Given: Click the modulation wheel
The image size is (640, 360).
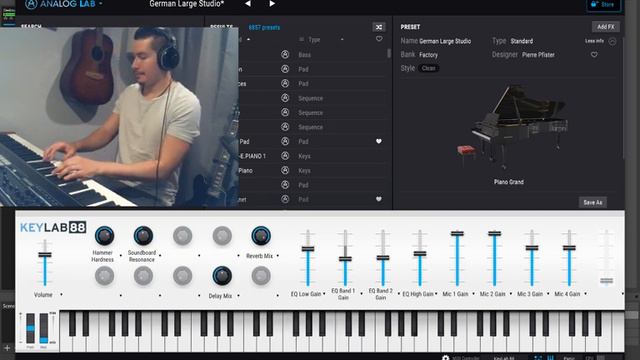Looking at the screenshot, I should point(44,328).
